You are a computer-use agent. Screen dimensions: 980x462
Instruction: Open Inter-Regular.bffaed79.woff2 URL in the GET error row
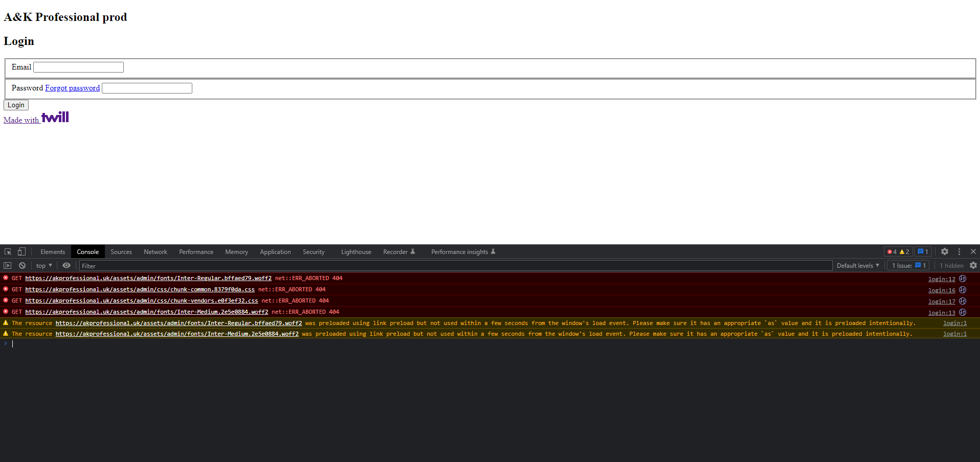[148, 279]
